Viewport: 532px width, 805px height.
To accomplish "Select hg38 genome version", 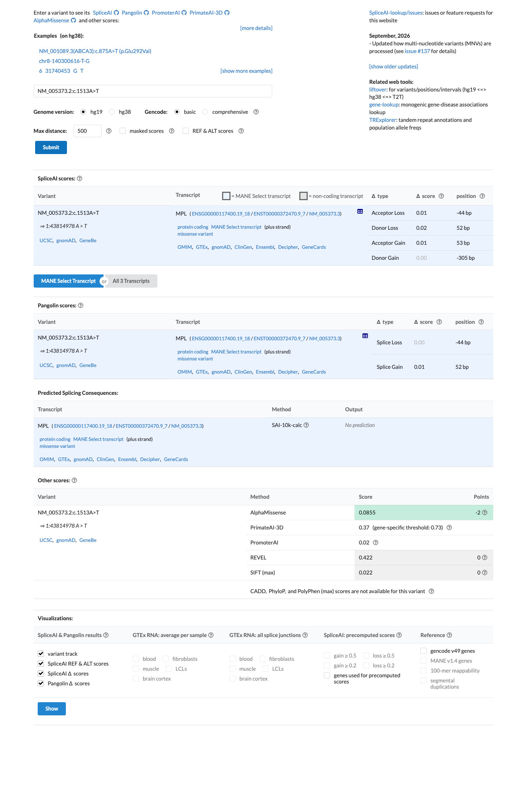I will click(112, 112).
